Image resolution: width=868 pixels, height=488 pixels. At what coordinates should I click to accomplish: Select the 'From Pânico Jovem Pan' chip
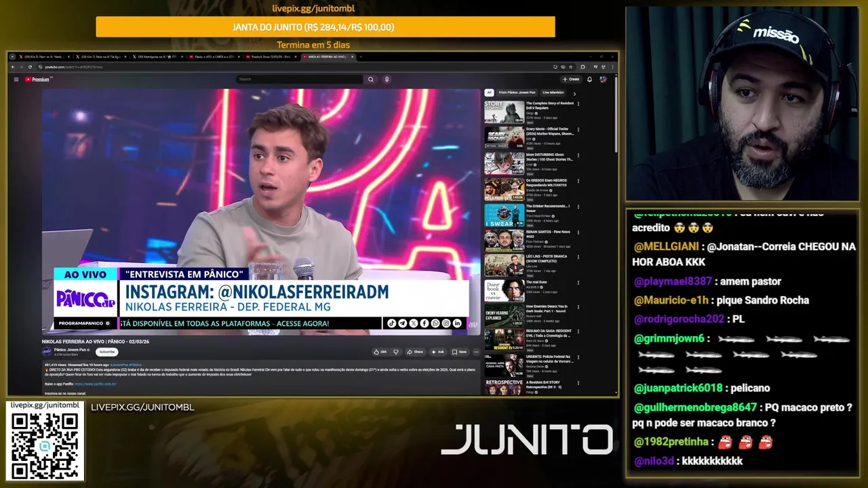pyautogui.click(x=517, y=92)
